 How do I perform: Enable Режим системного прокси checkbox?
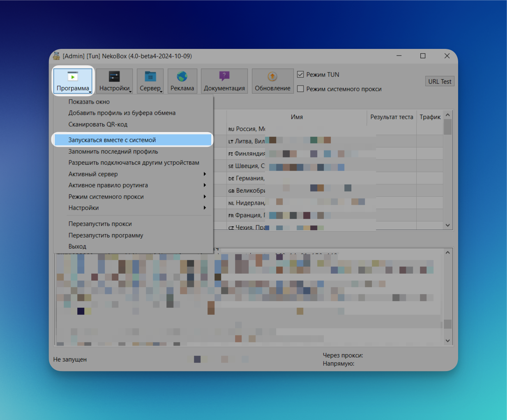[x=300, y=89]
